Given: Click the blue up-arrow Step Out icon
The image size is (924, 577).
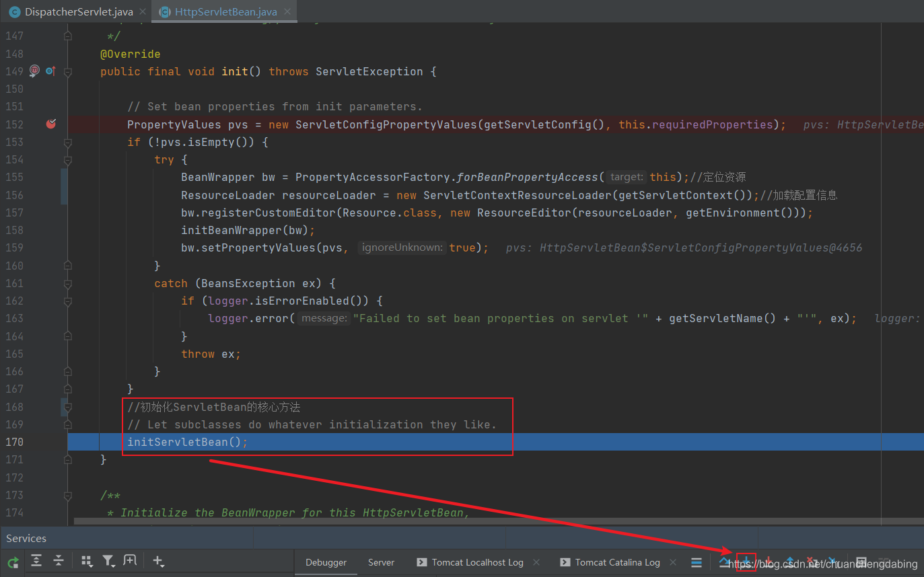Looking at the screenshot, I should (790, 562).
